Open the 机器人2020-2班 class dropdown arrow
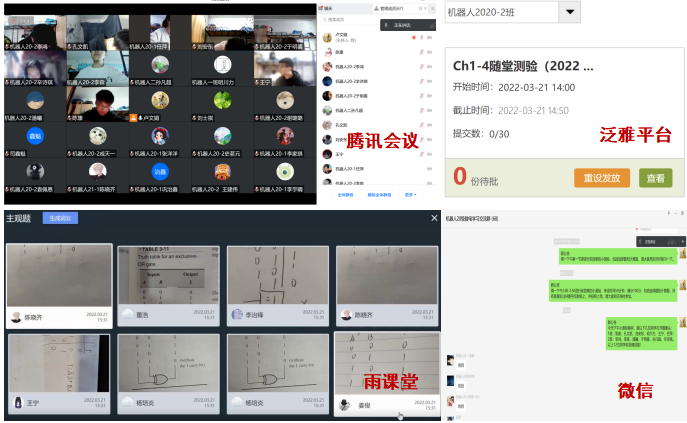The height and width of the screenshot is (423, 687). 569,12
